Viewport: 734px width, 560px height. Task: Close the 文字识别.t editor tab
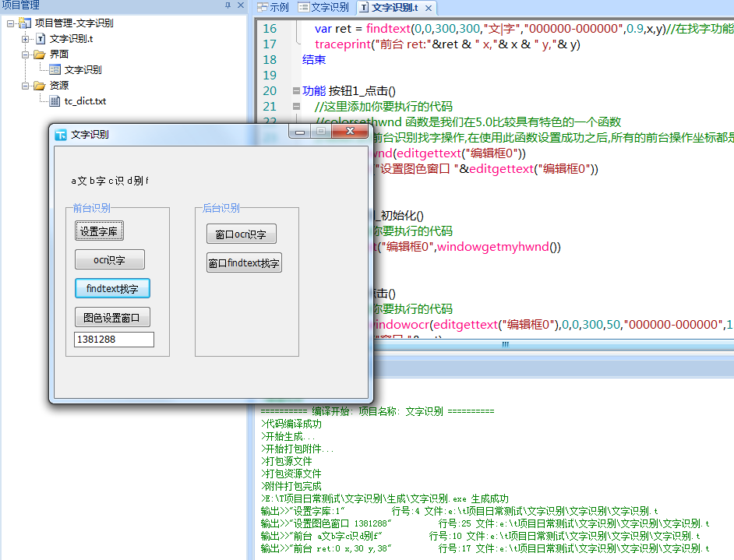point(428,8)
